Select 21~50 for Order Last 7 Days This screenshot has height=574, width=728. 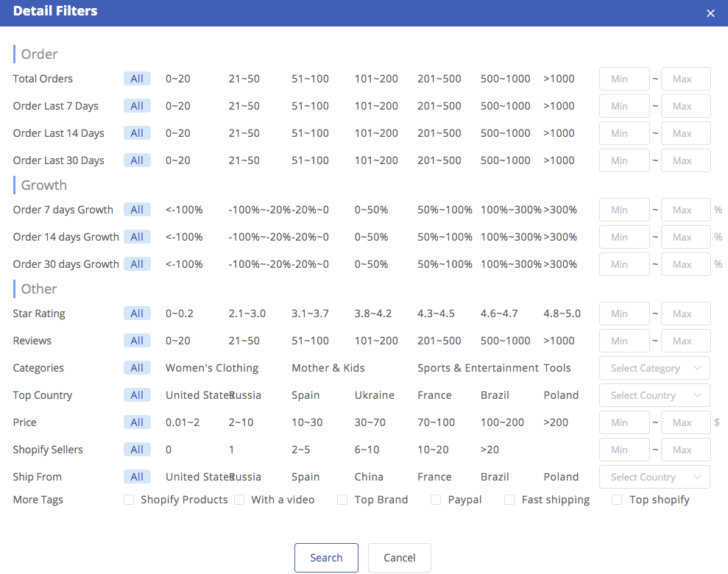[244, 106]
